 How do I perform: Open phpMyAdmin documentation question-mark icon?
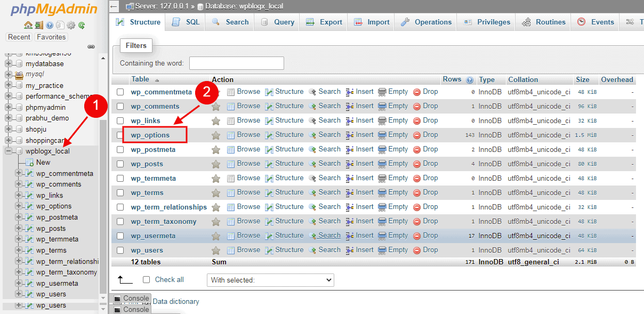point(50,25)
